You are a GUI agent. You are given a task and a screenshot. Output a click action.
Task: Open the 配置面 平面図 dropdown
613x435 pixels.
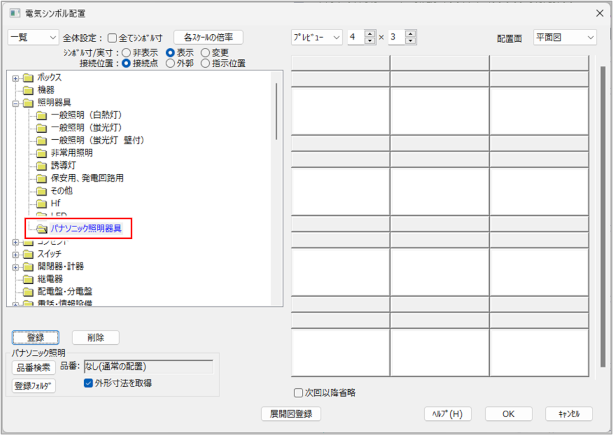point(564,37)
